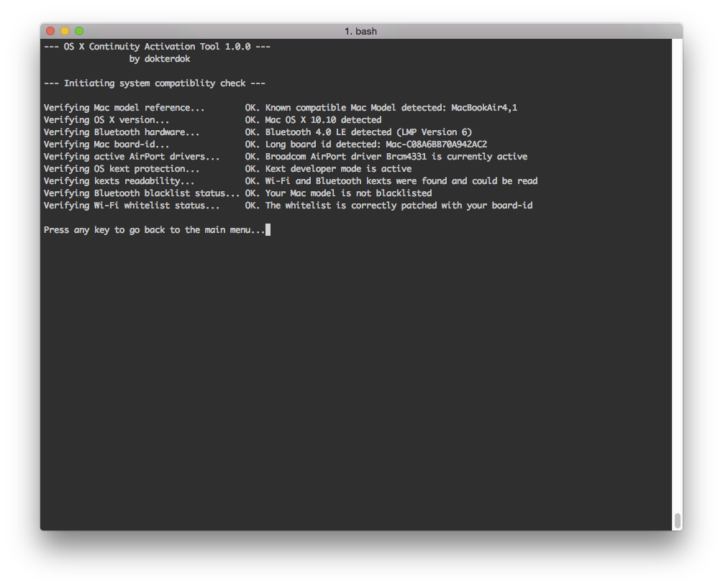The height and width of the screenshot is (588, 723).
Task: Click 'Verifying Bluetooth blacklist status...' text
Action: (x=142, y=193)
